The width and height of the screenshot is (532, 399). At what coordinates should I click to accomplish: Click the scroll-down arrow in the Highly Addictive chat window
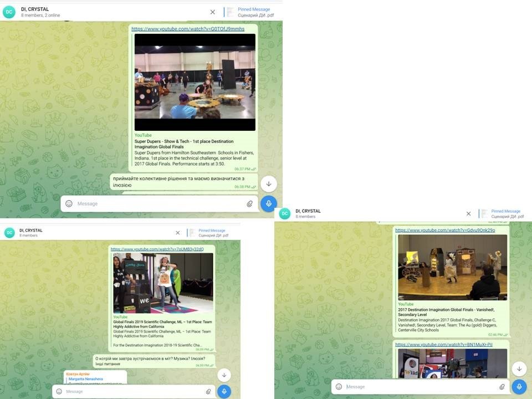tap(224, 375)
